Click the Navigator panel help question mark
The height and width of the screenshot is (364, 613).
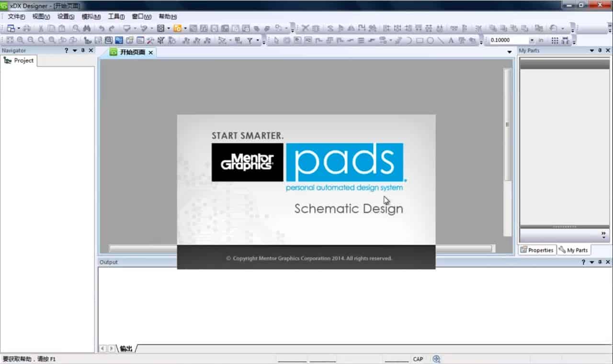[67, 50]
